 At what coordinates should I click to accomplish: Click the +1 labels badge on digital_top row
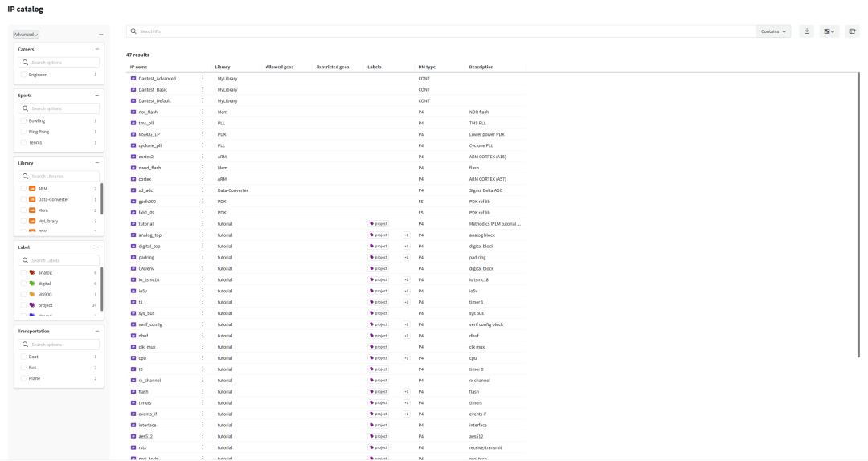pos(407,247)
